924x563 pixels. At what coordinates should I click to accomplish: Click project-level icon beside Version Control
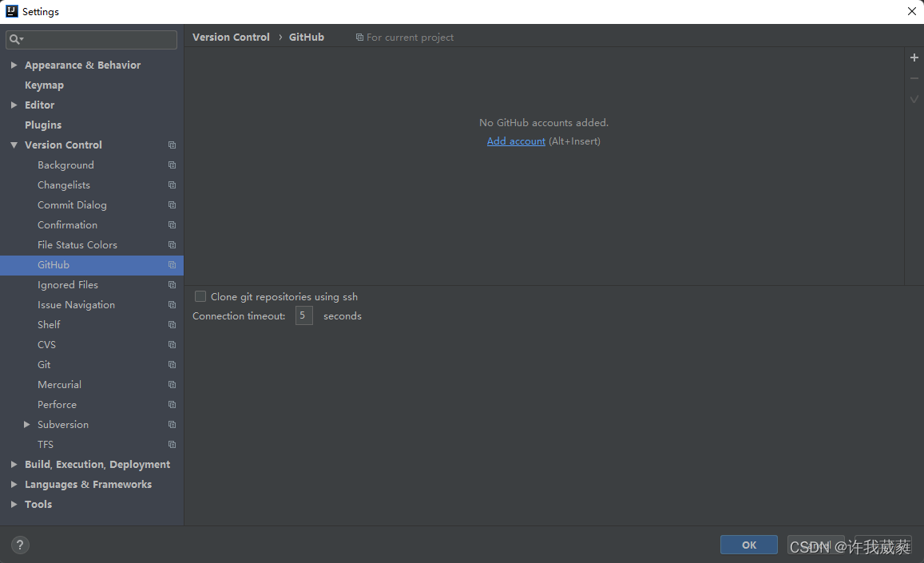(x=172, y=145)
